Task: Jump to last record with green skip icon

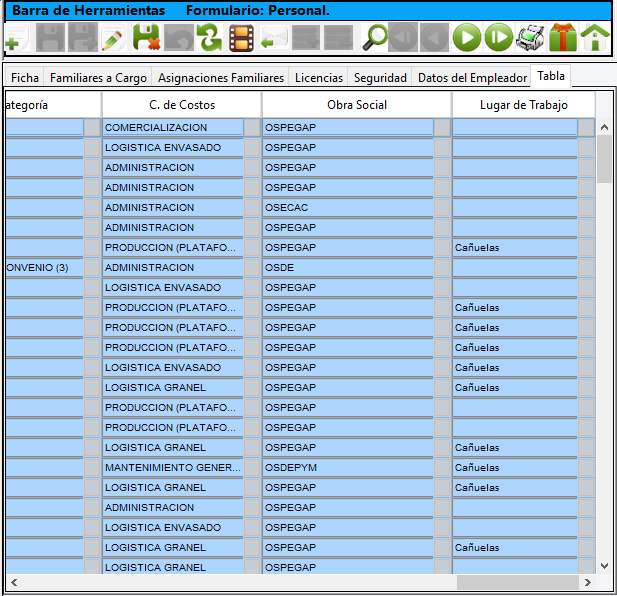Action: coord(498,39)
